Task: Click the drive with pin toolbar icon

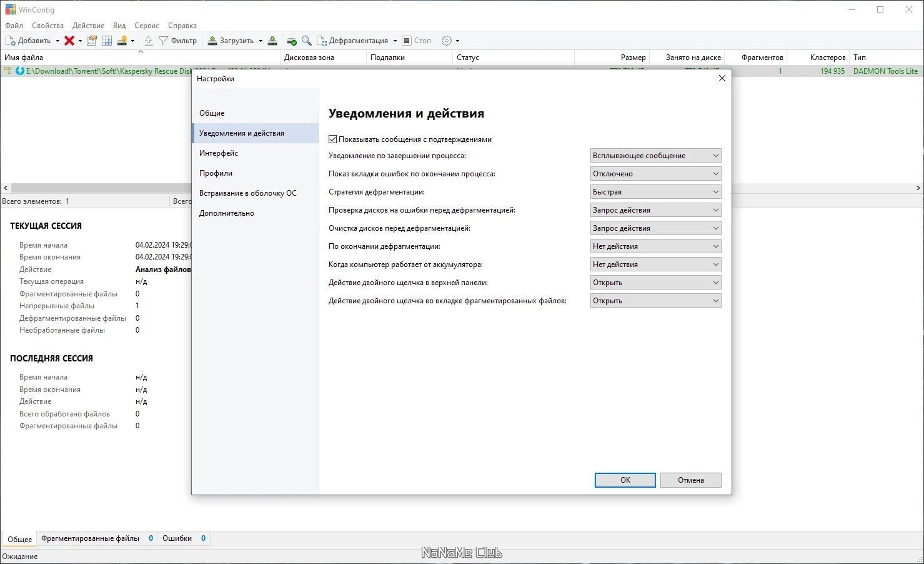Action: pyautogui.click(x=122, y=41)
